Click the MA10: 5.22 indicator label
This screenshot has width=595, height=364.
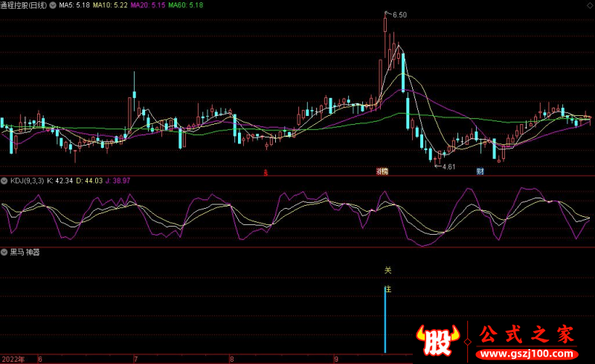(x=110, y=5)
